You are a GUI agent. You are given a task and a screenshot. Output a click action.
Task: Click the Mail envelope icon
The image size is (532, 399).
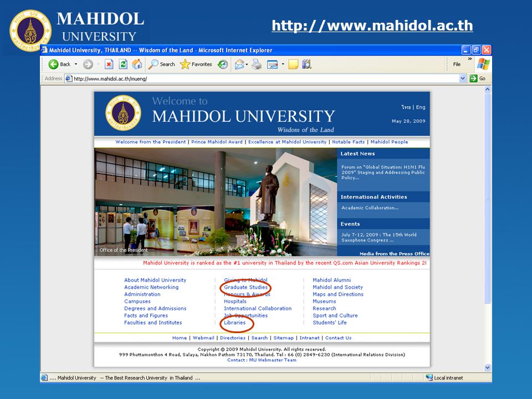[239, 64]
